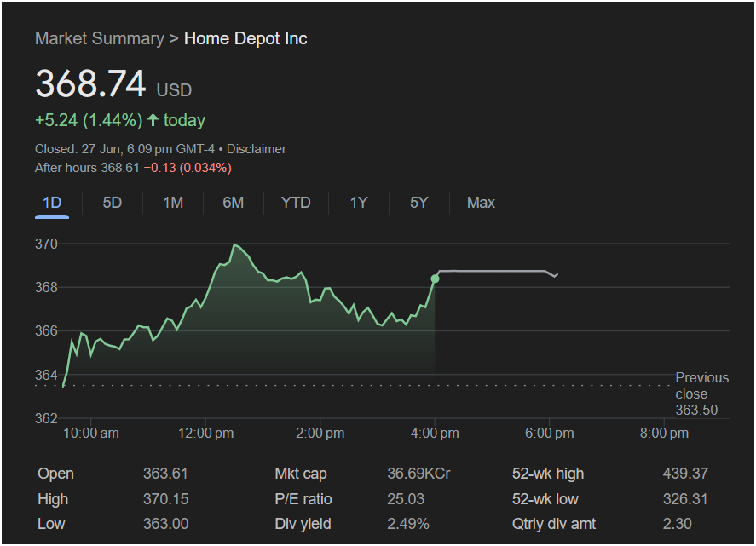
Task: Click the USD currency label
Action: pos(174,90)
